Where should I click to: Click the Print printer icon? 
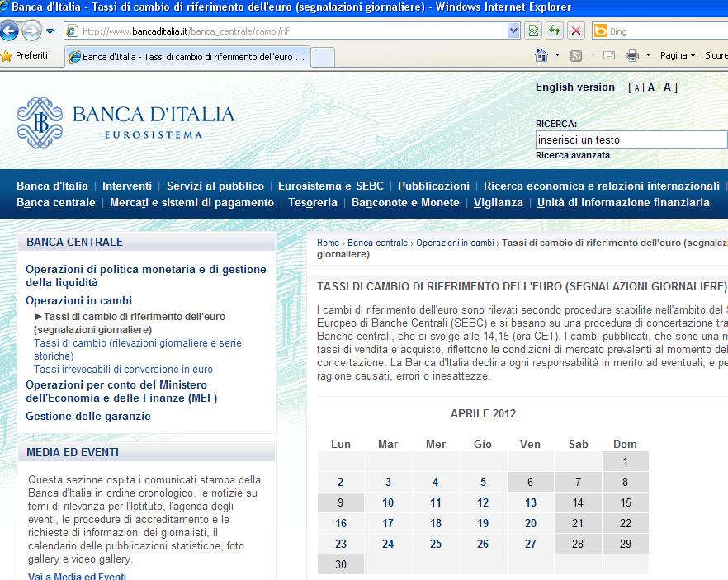pos(632,55)
